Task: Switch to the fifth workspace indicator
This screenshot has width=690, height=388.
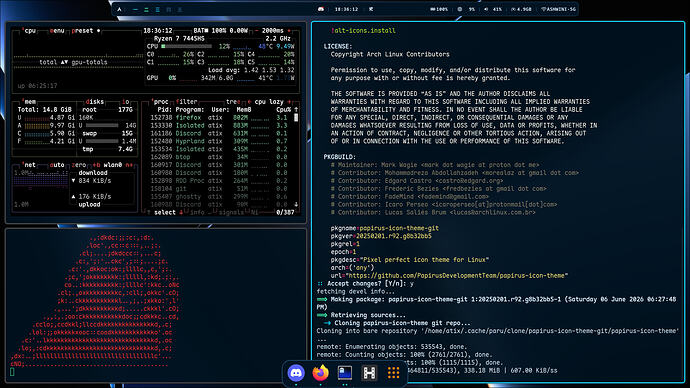Action: [180, 9]
